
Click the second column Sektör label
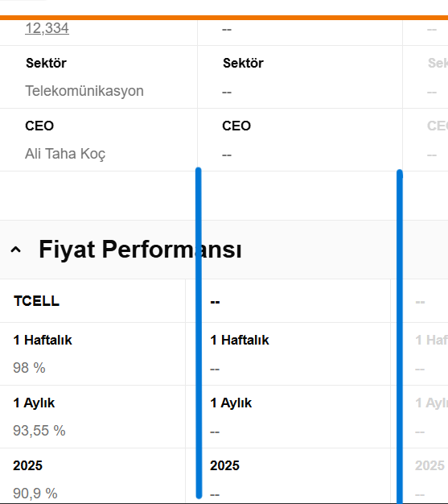point(243,63)
